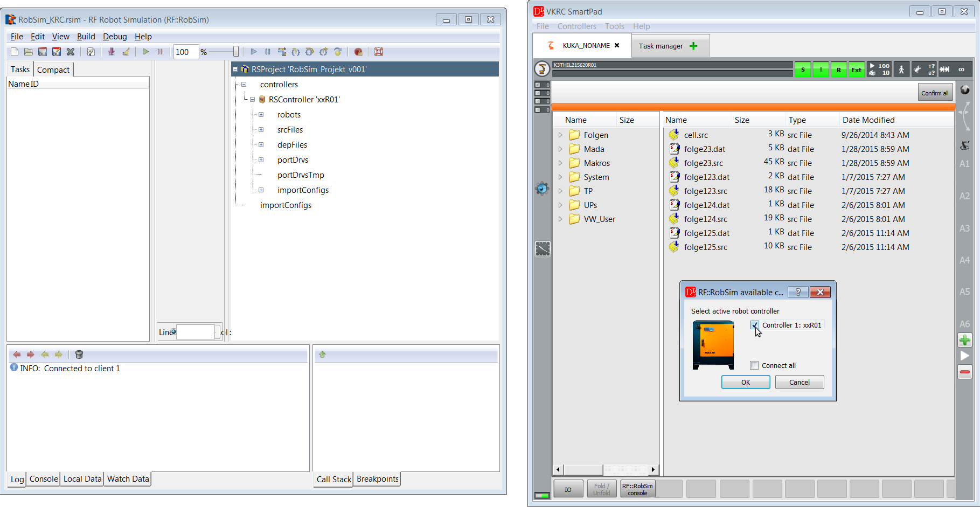Switch to the Breakpoints tab
This screenshot has height=507, width=980.
pos(377,479)
